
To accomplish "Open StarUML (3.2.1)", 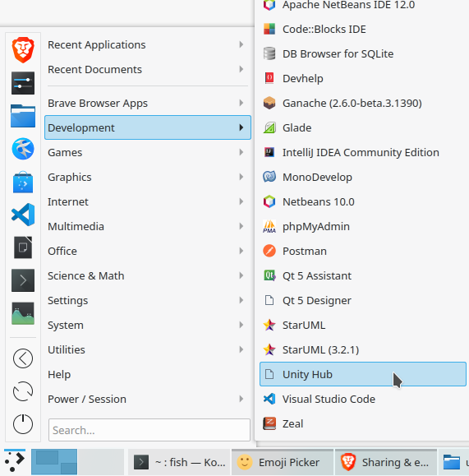I will point(363,349).
